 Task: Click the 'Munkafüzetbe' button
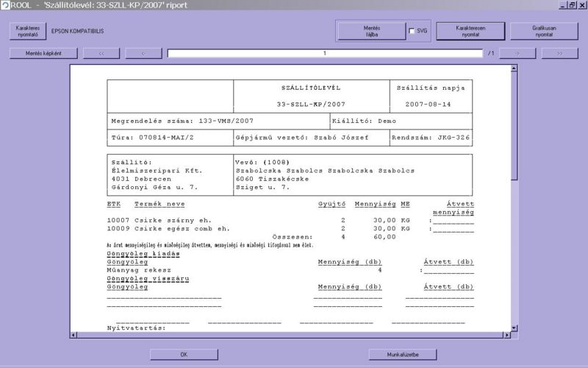point(403,354)
